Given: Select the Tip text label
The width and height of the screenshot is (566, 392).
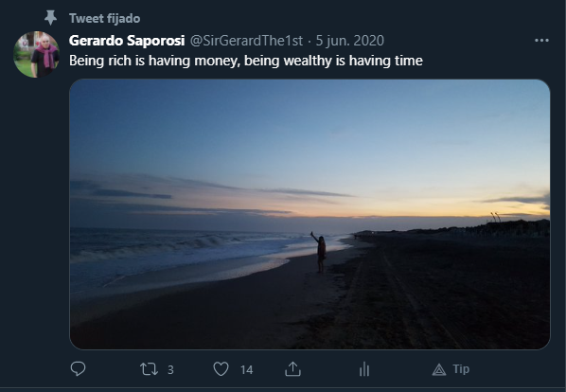Looking at the screenshot, I should click(x=461, y=369).
